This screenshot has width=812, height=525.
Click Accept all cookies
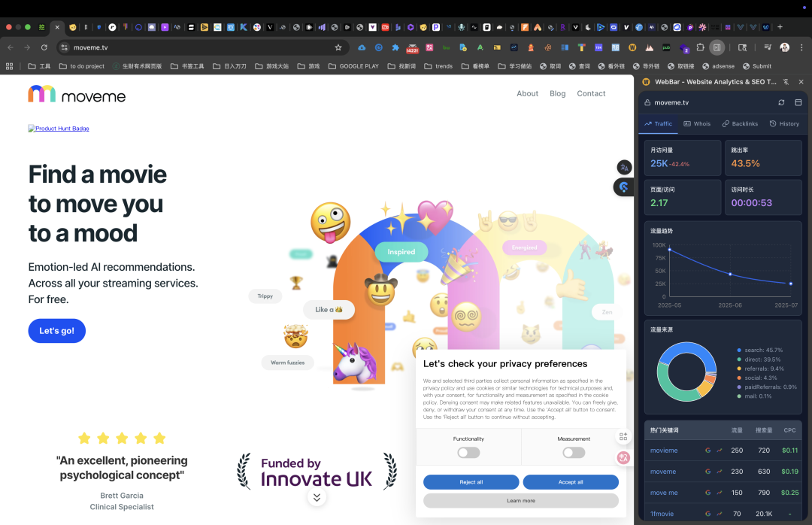pos(571,482)
